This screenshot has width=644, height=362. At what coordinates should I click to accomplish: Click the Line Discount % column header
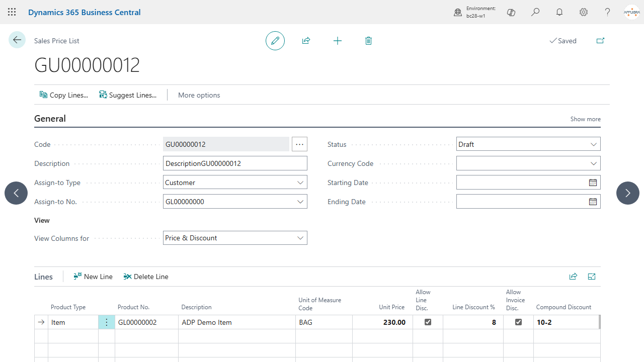point(474,307)
